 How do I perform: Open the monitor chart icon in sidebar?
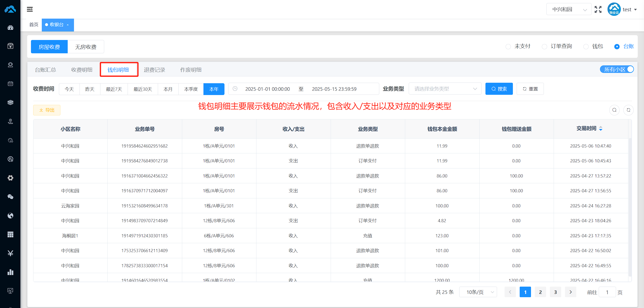point(10,291)
